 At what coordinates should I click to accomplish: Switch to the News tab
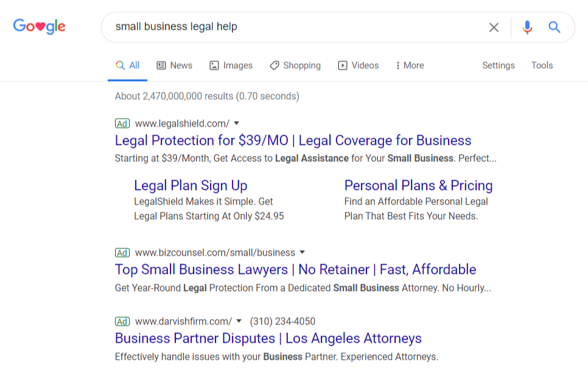click(174, 66)
